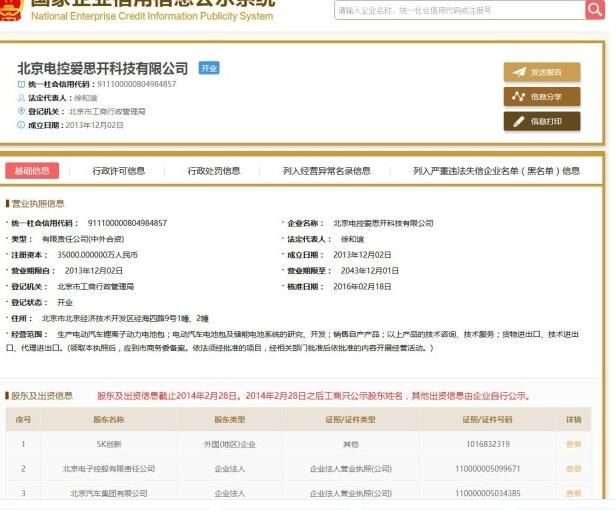Click certificate number 1016832319

[488, 444]
